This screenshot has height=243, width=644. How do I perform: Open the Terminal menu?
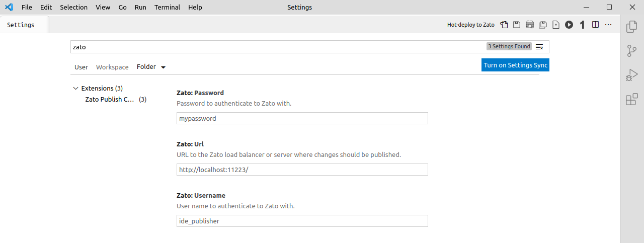[x=168, y=7]
